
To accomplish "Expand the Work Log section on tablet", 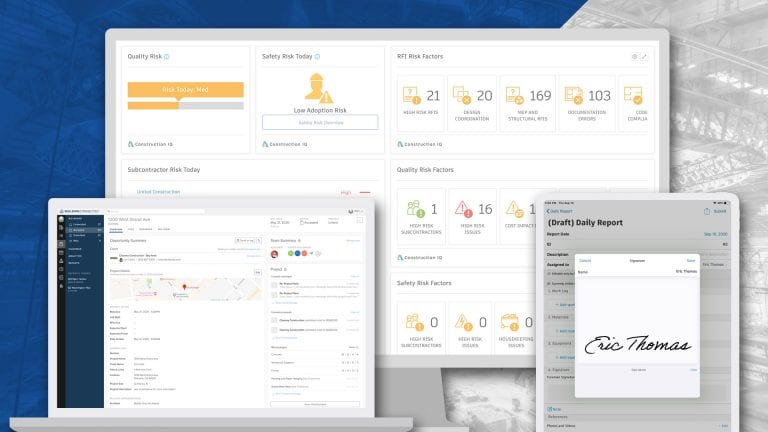I will coord(558,291).
